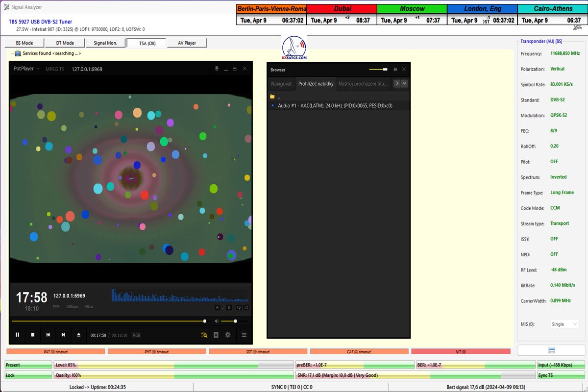Stop the PotPlayer stream
588x392 pixels.
[x=33, y=335]
